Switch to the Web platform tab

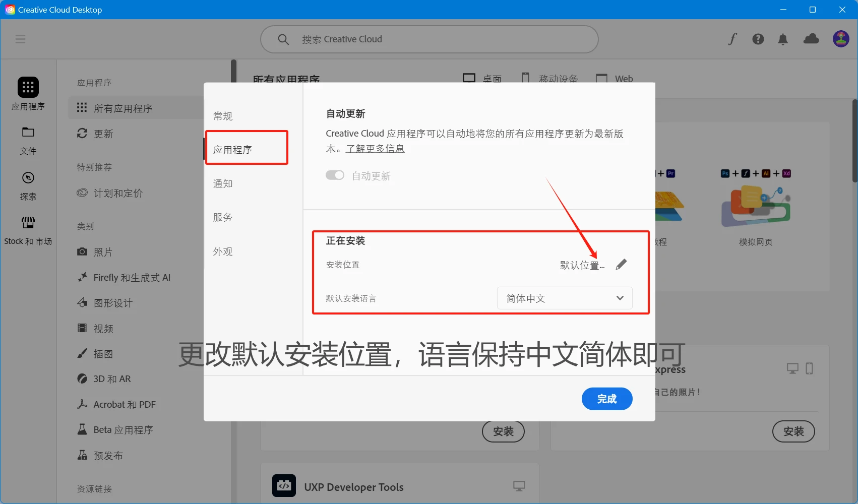tap(615, 79)
